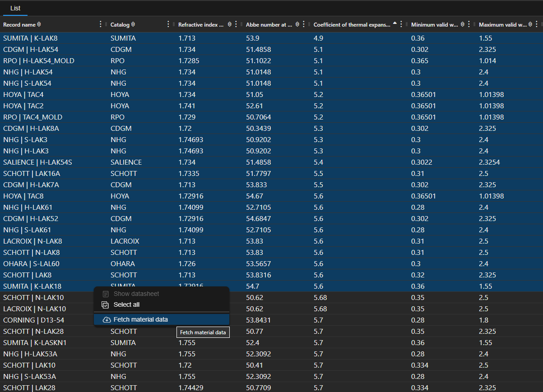Select the CDGM | H-LAK7A record
The width and height of the screenshot is (543, 392).
[x=271, y=184]
